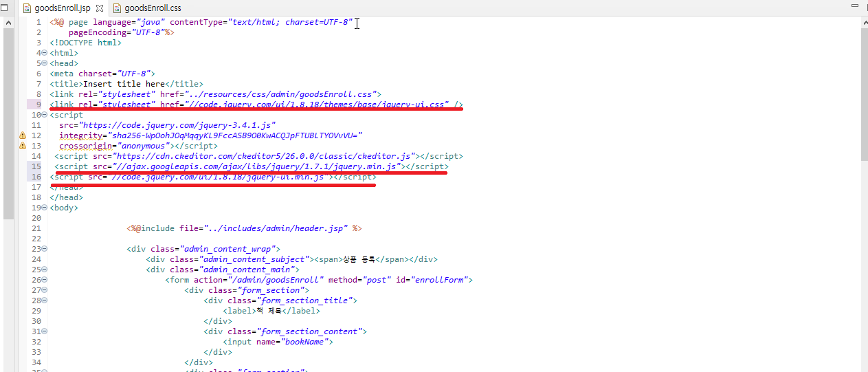The width and height of the screenshot is (868, 372).
Task: Click the include header.jsp directive line
Action: [244, 228]
